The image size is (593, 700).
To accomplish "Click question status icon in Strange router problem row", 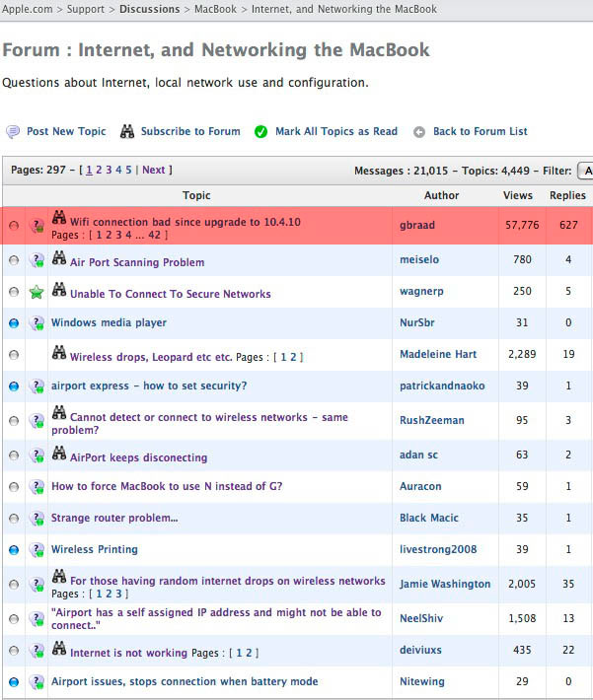I will click(37, 519).
